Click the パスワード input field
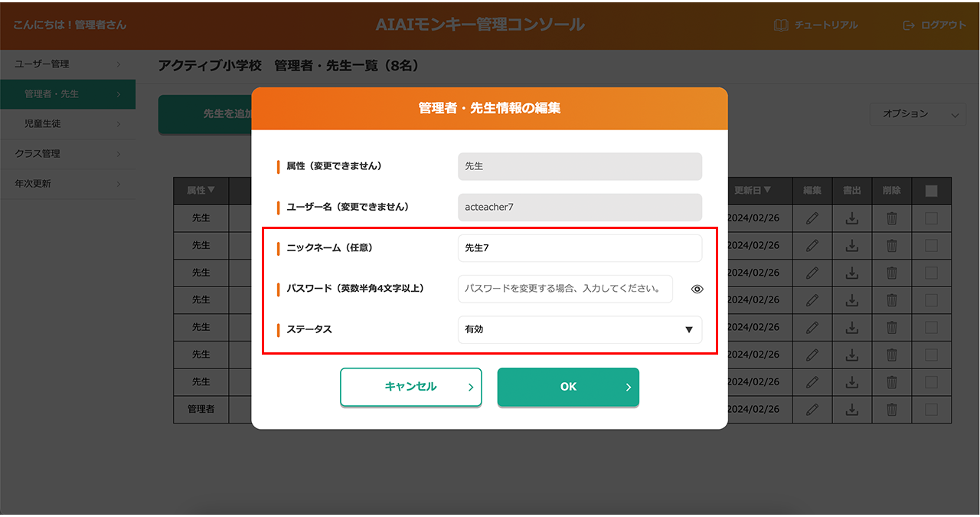This screenshot has height=517, width=980. coord(565,290)
